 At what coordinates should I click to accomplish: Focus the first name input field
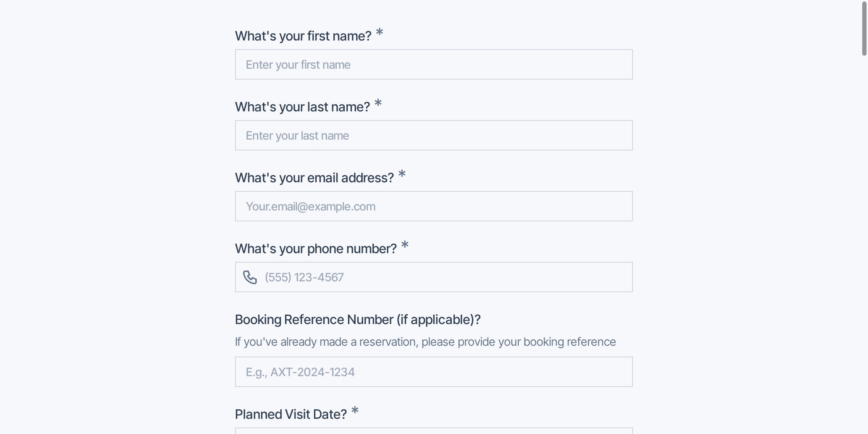click(434, 65)
